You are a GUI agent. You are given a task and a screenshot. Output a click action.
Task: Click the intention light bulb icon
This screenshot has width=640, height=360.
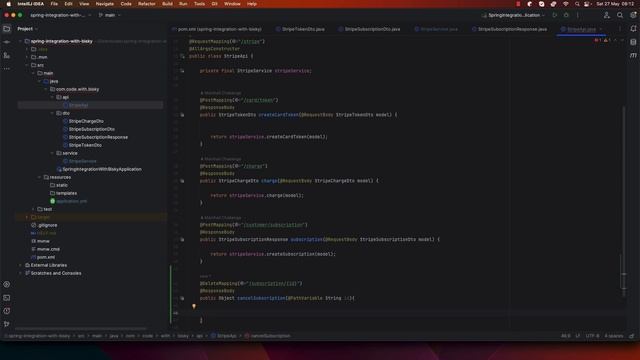pyautogui.click(x=194, y=306)
